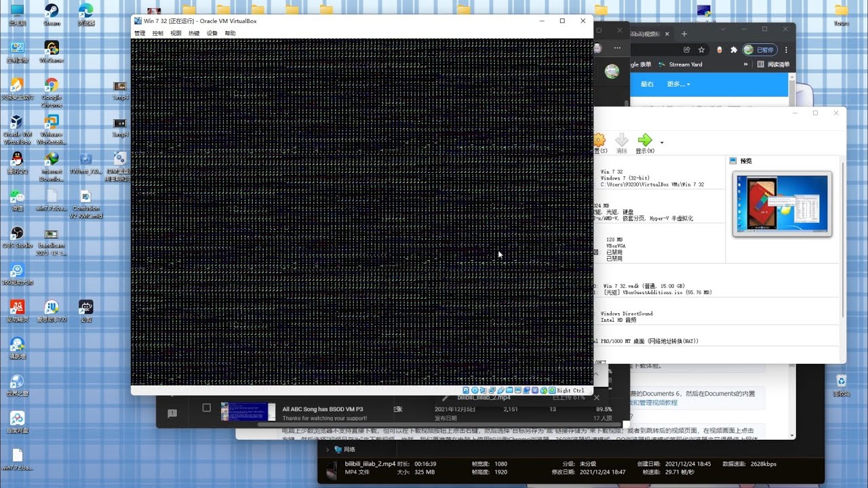
Task: Click the VirtualBox Manager details scrollbar
Action: point(844,239)
